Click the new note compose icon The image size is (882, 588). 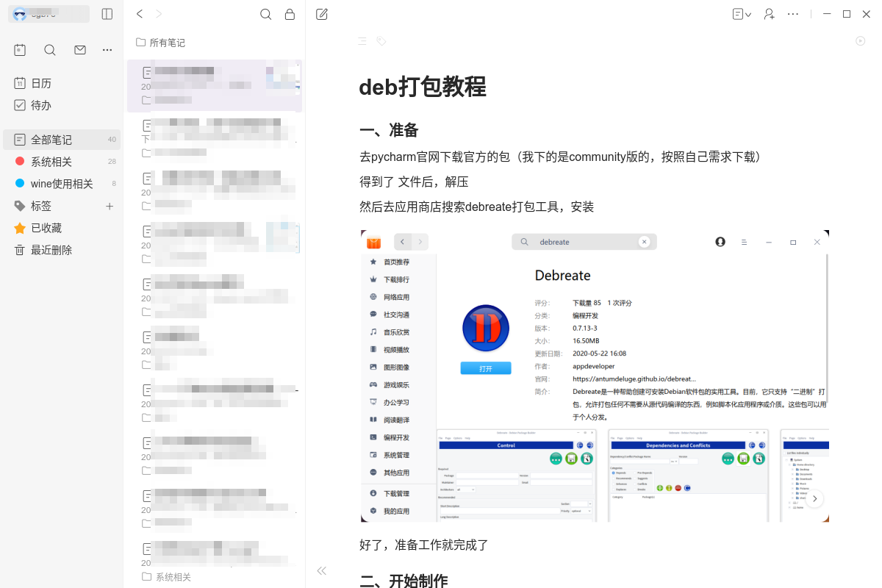point(322,14)
